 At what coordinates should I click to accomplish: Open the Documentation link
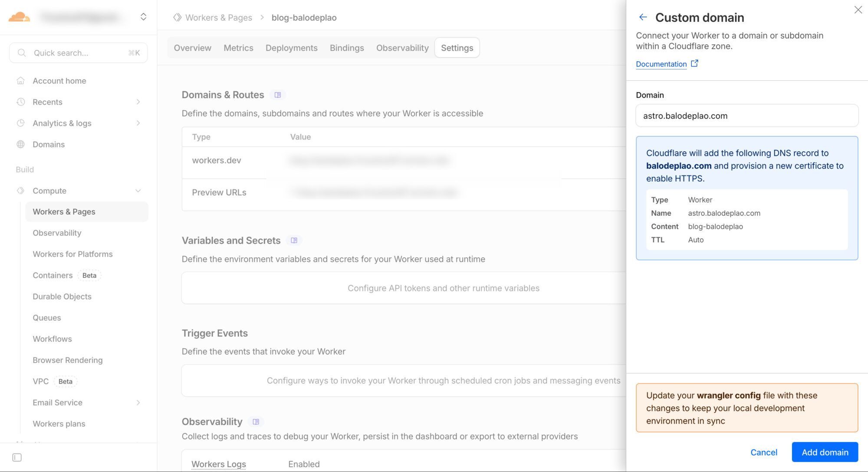pos(661,64)
